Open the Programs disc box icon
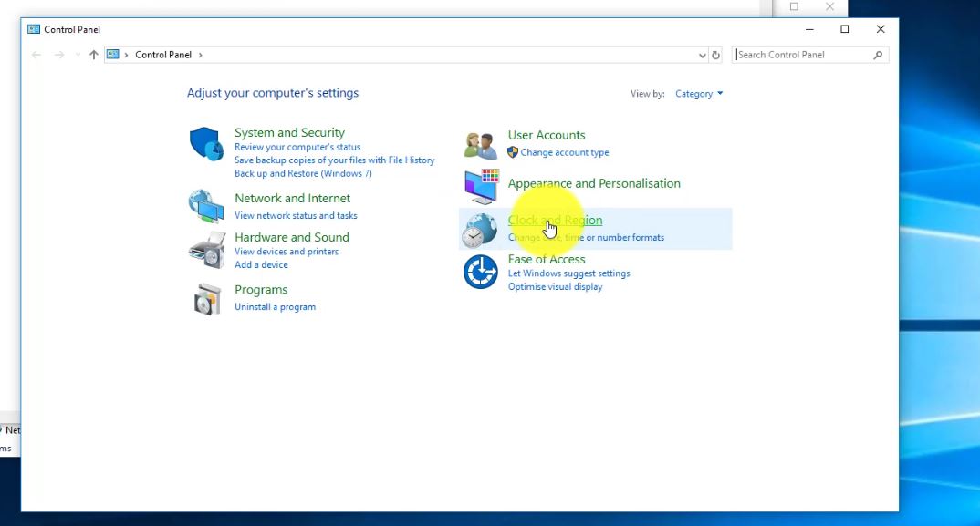 [x=207, y=299]
